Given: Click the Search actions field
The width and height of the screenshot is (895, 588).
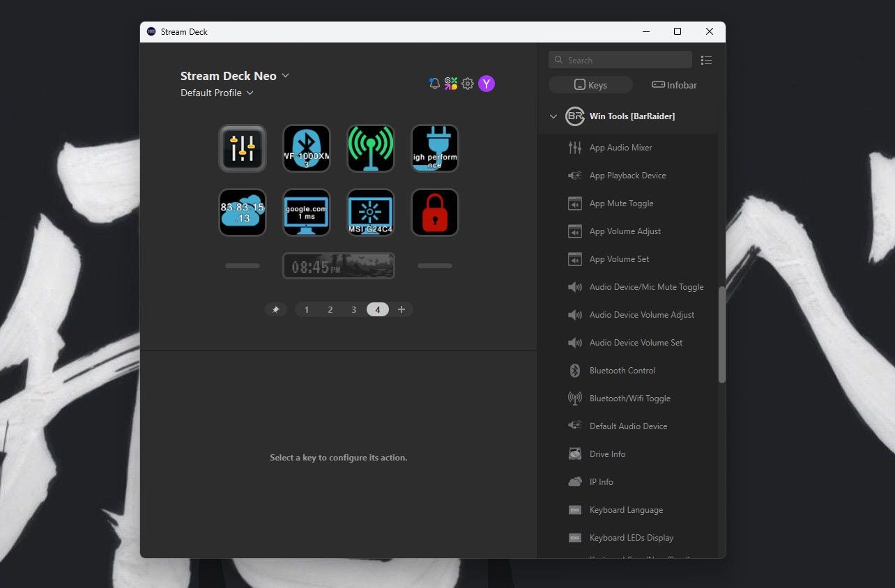Looking at the screenshot, I should pos(620,60).
